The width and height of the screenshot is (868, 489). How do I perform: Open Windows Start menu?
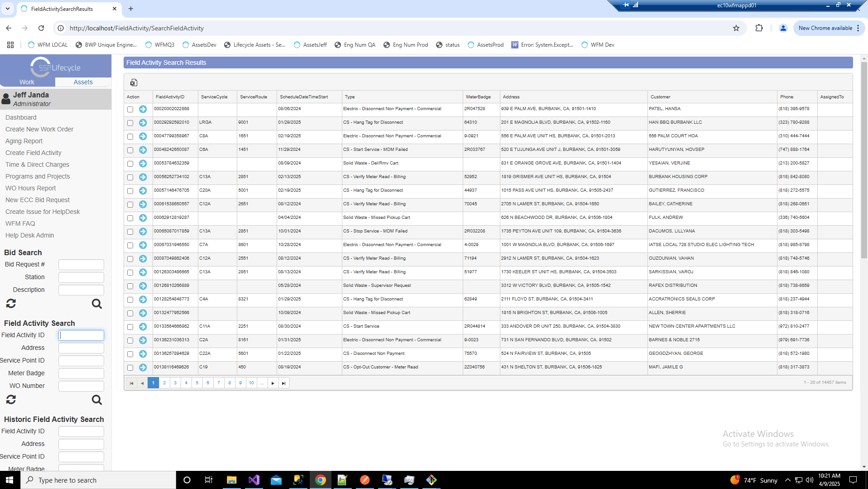point(10,480)
